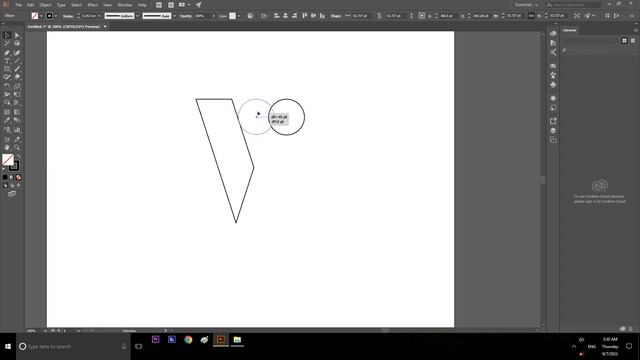Select the Eraser tool

pyautogui.click(x=17, y=77)
